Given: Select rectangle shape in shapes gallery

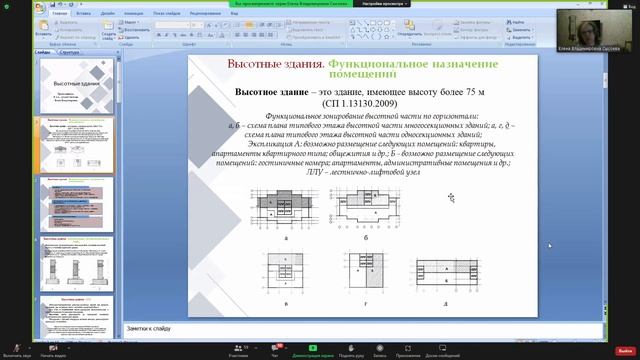Looking at the screenshot, I should [373, 23].
